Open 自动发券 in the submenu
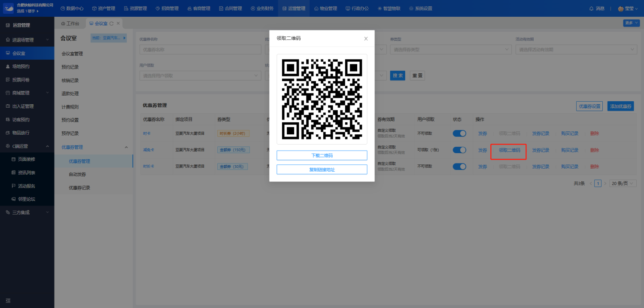644x308 pixels. click(x=77, y=175)
